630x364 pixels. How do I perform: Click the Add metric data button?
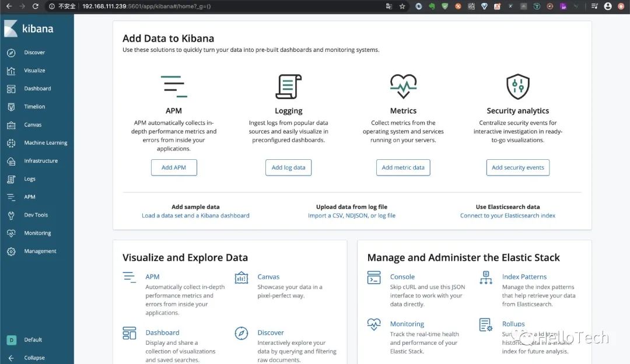pyautogui.click(x=403, y=167)
